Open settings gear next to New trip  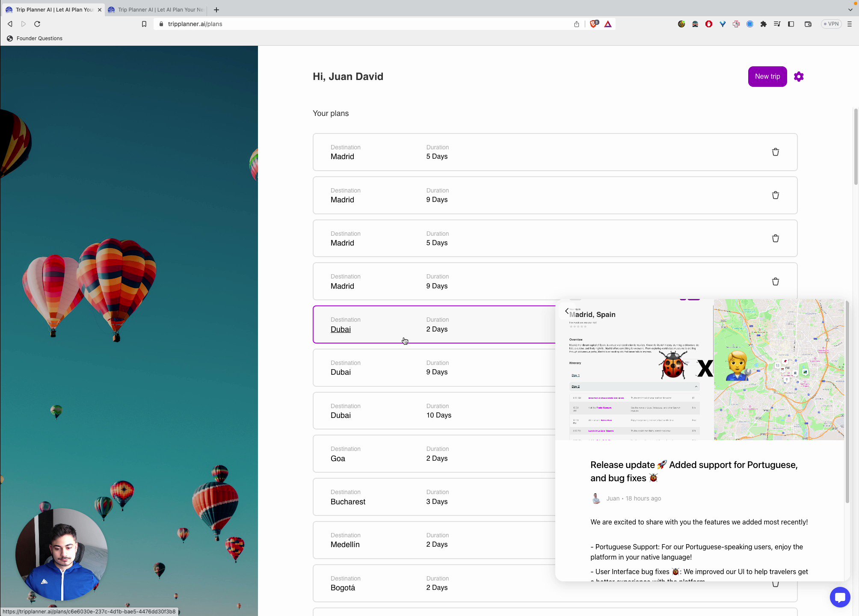point(798,77)
